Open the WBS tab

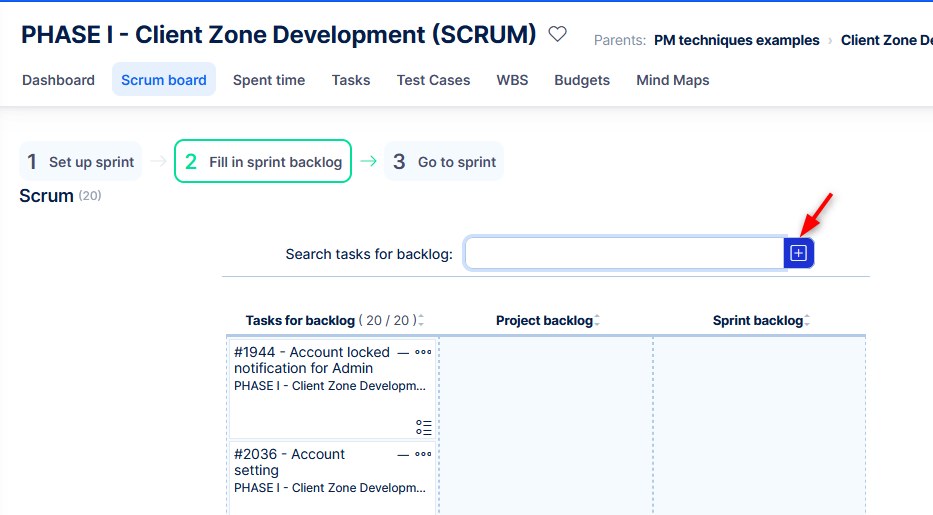tap(512, 80)
